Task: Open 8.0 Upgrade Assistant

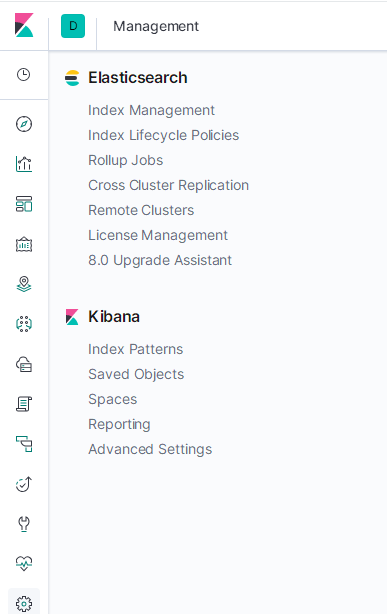Action: click(x=160, y=260)
